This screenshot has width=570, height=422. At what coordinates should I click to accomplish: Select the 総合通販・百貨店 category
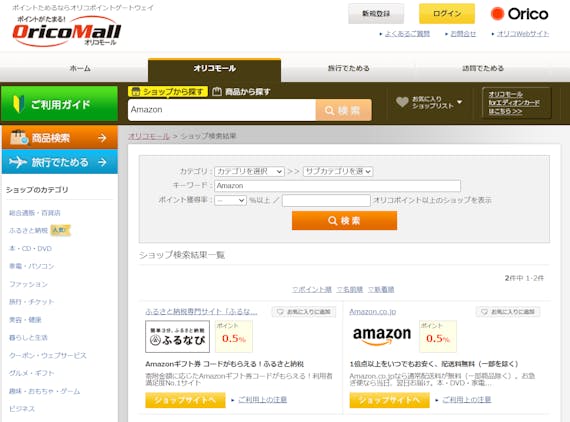[x=35, y=213]
